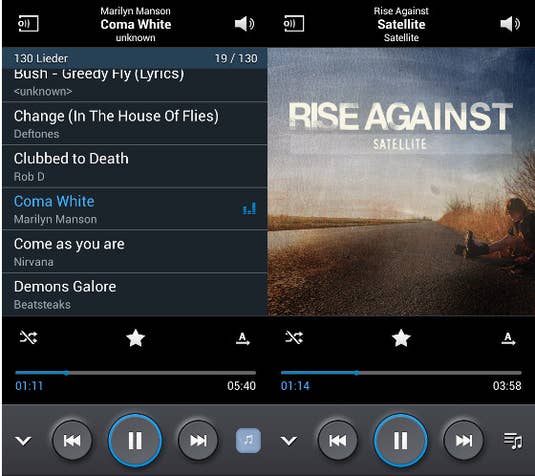This screenshot has height=476, width=535.
Task: Favorite Satellite with the star icon
Action: (401, 338)
